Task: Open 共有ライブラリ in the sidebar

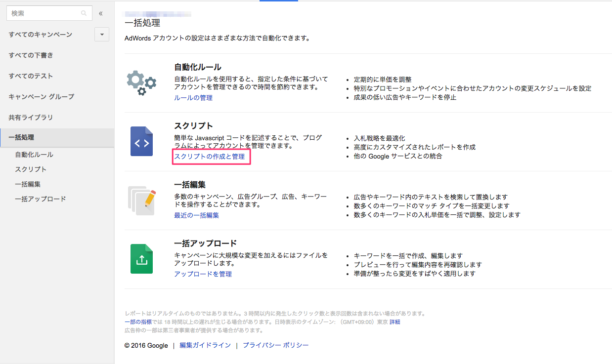Action: tap(31, 118)
